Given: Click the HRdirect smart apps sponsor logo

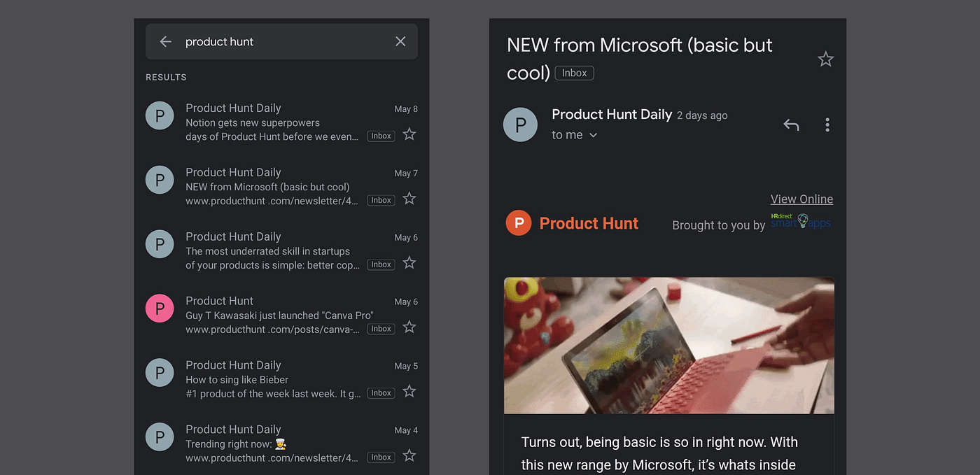Looking at the screenshot, I should (801, 222).
